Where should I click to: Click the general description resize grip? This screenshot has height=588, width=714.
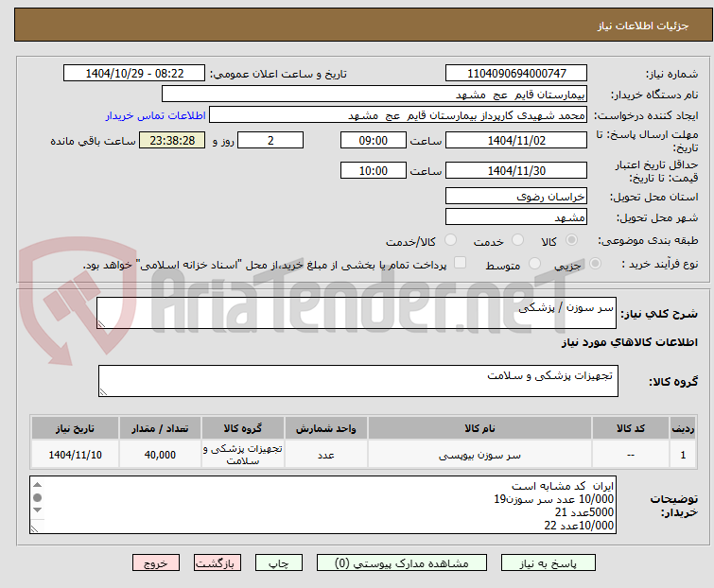click(x=101, y=323)
